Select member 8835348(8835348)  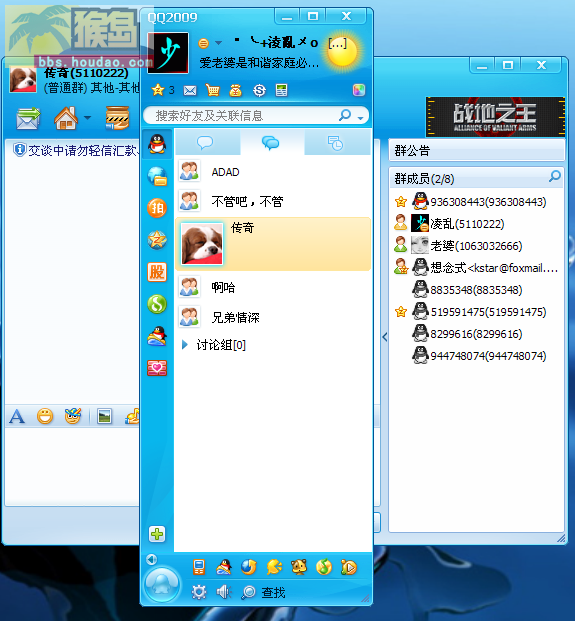pyautogui.click(x=477, y=290)
